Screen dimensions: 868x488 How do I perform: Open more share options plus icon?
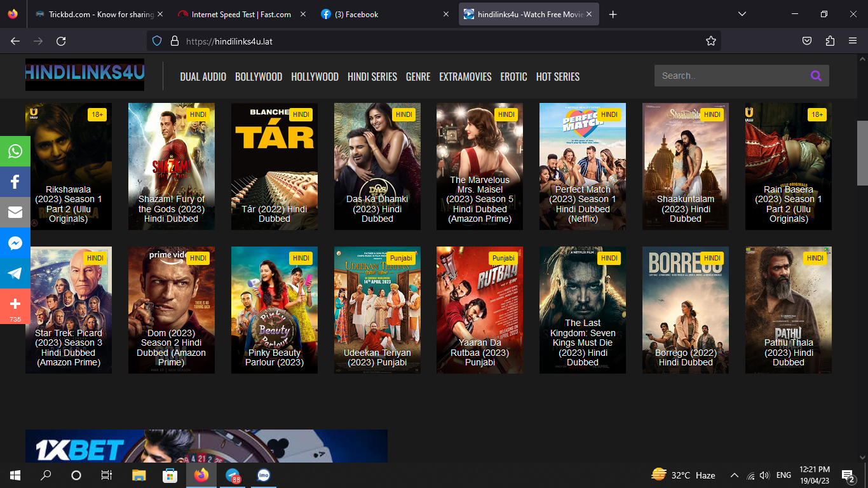coord(15,306)
